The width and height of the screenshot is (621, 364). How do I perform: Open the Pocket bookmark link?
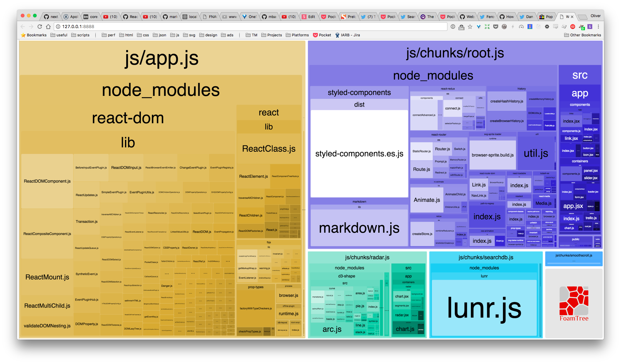coord(322,35)
